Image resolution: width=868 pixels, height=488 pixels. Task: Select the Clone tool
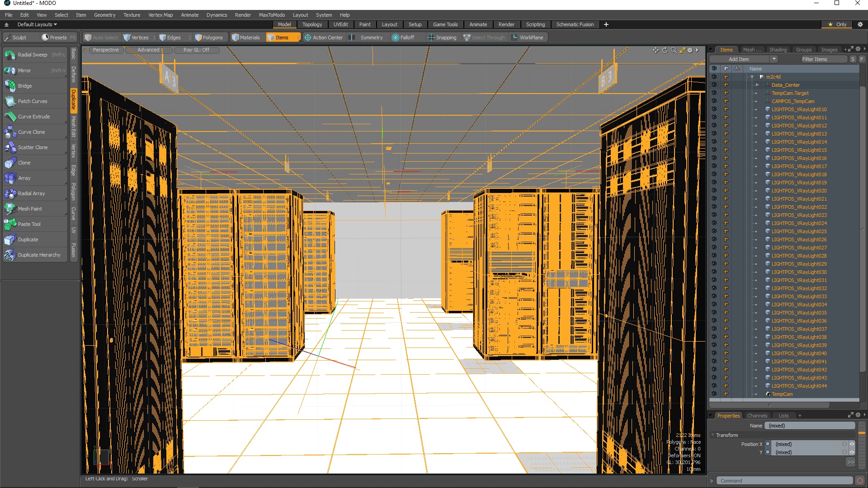(x=24, y=163)
